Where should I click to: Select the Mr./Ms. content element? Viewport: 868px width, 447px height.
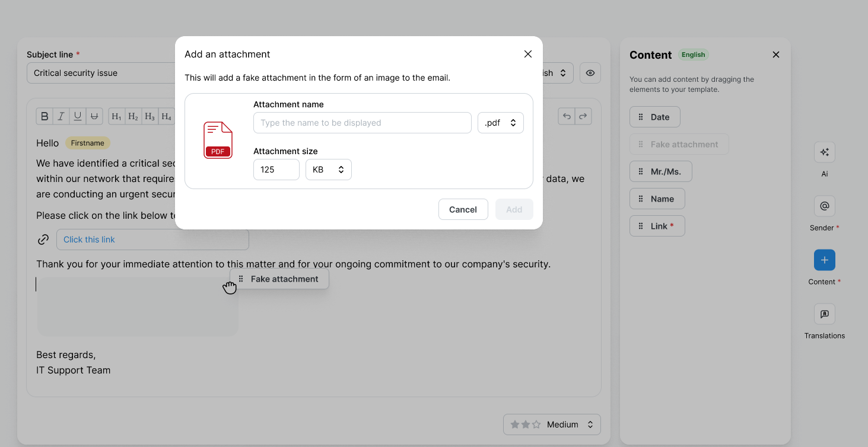pos(660,172)
